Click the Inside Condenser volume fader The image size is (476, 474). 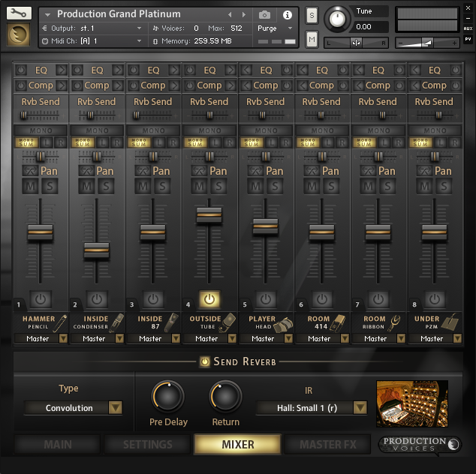pyautogui.click(x=97, y=250)
